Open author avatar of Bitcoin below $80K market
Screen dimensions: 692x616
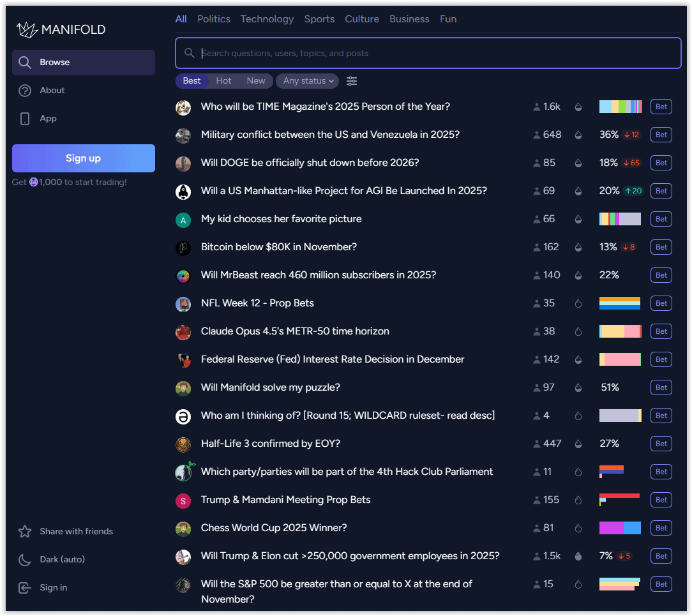[183, 248]
